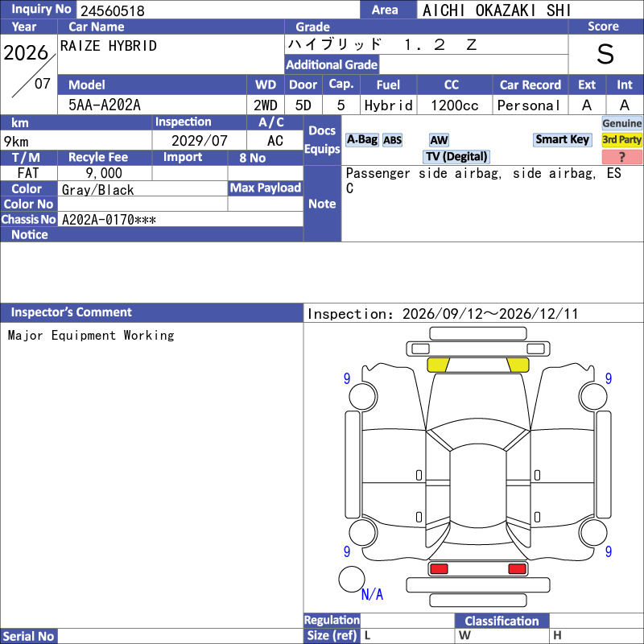Click the A-Bag equipment badge
The height and width of the screenshot is (644, 644).
[x=361, y=140]
